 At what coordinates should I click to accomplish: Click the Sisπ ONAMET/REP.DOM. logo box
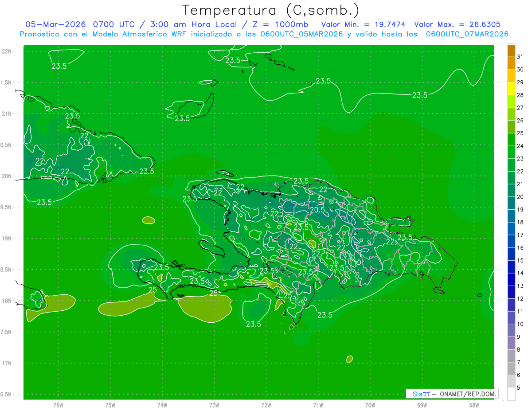coord(452,394)
